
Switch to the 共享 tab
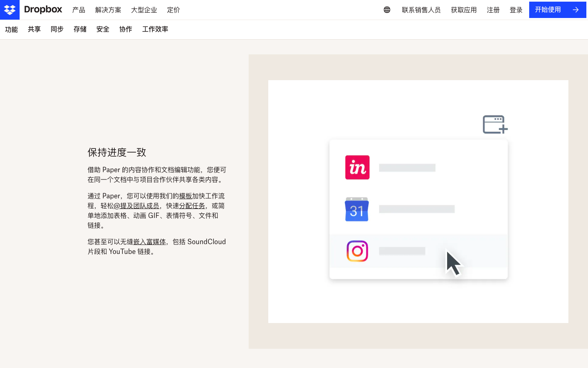34,29
